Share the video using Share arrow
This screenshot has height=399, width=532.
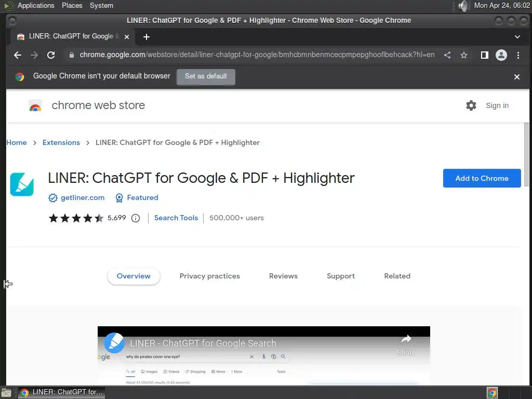(406, 345)
